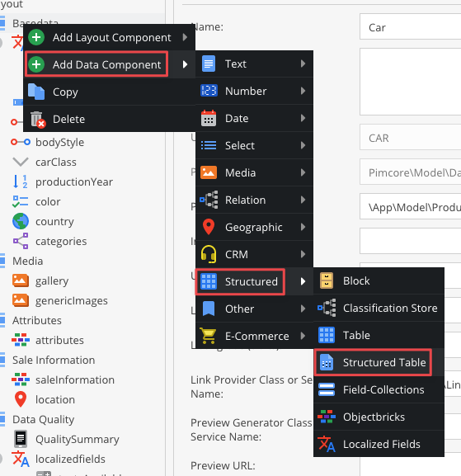Click the \App\Model\Produ input field

coord(411,206)
